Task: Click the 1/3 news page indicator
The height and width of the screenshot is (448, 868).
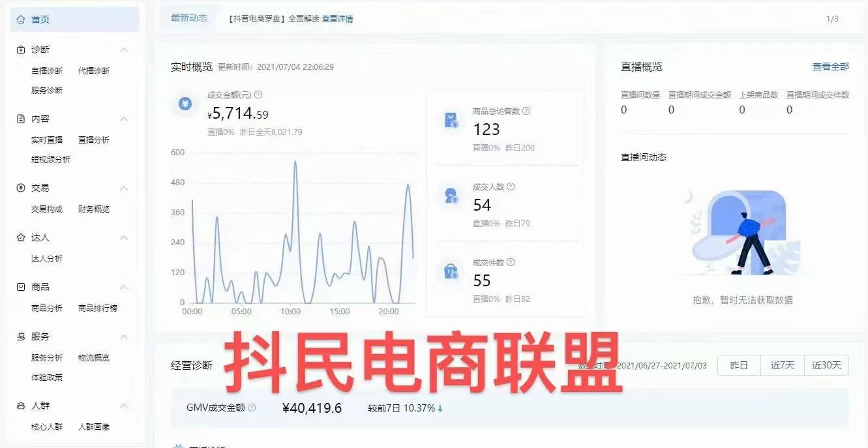Action: pos(832,19)
